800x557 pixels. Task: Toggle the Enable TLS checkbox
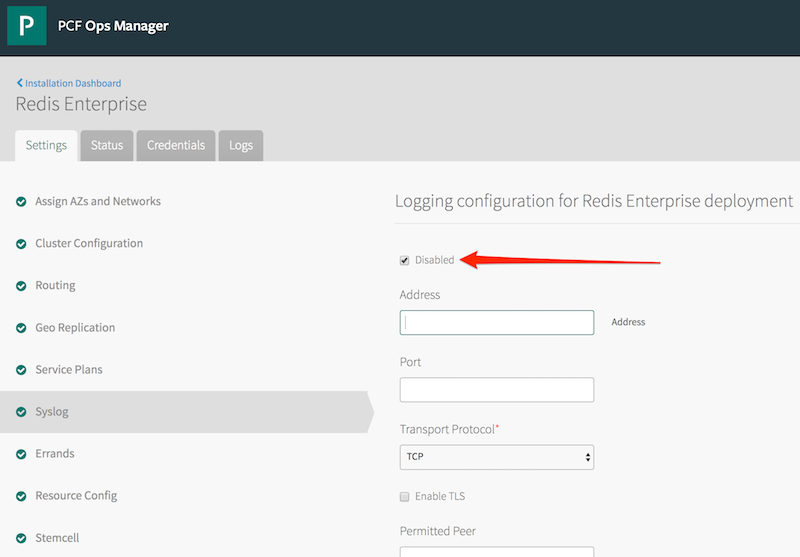click(x=405, y=496)
